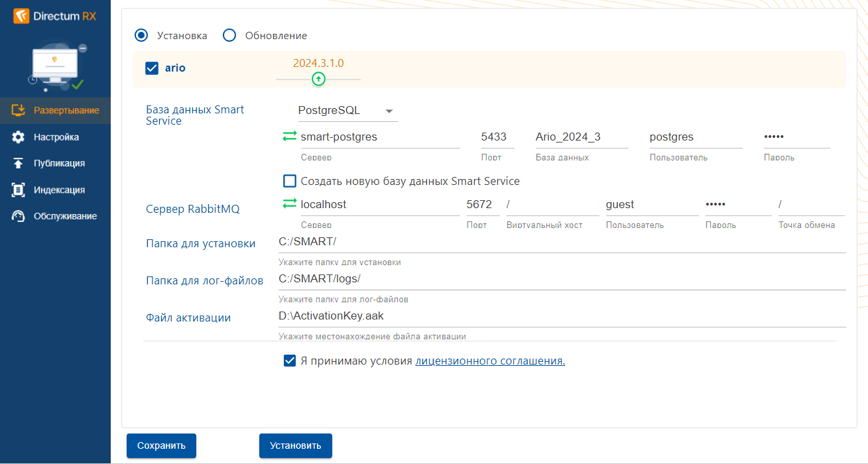Screen dimensions: 868x464
Task: Click the computer status illustration in sidebar
Action: click(57, 67)
